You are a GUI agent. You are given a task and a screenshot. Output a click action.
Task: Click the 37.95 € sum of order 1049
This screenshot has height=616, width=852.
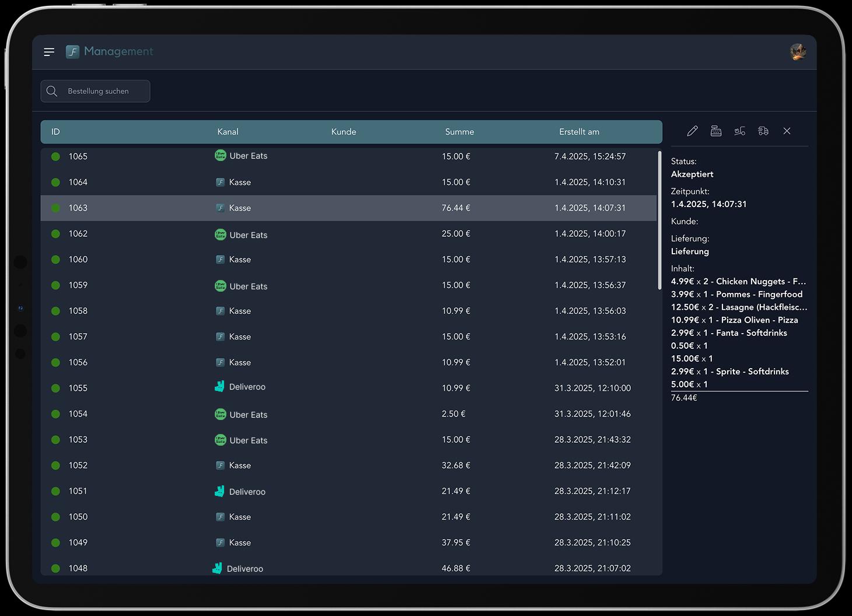tap(456, 542)
